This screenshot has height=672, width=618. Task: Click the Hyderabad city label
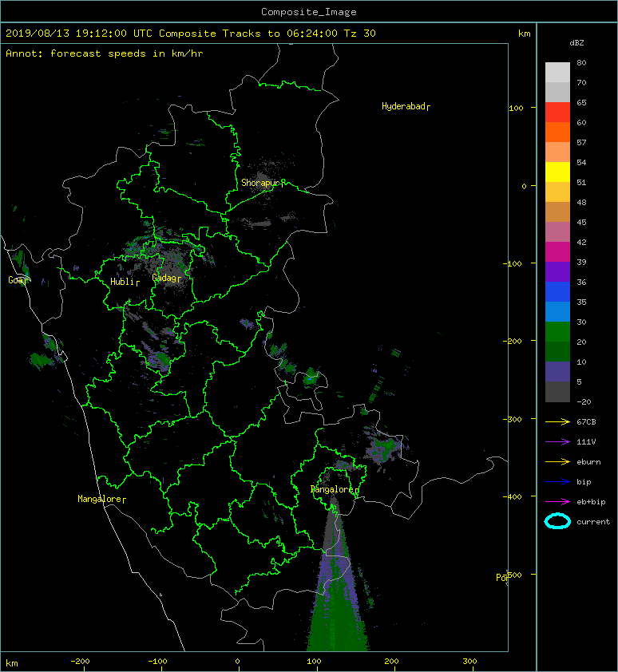(x=406, y=106)
